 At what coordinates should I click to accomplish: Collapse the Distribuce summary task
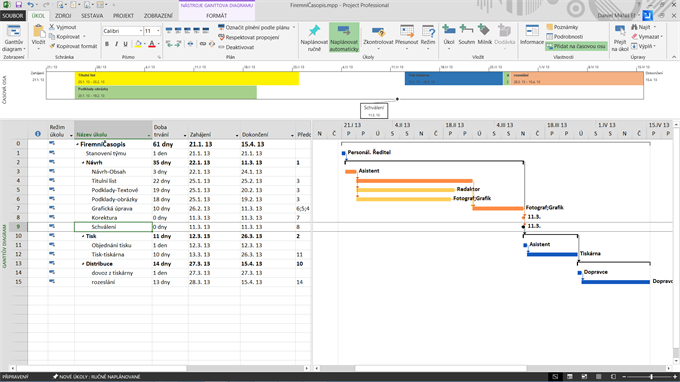pyautogui.click(x=83, y=264)
